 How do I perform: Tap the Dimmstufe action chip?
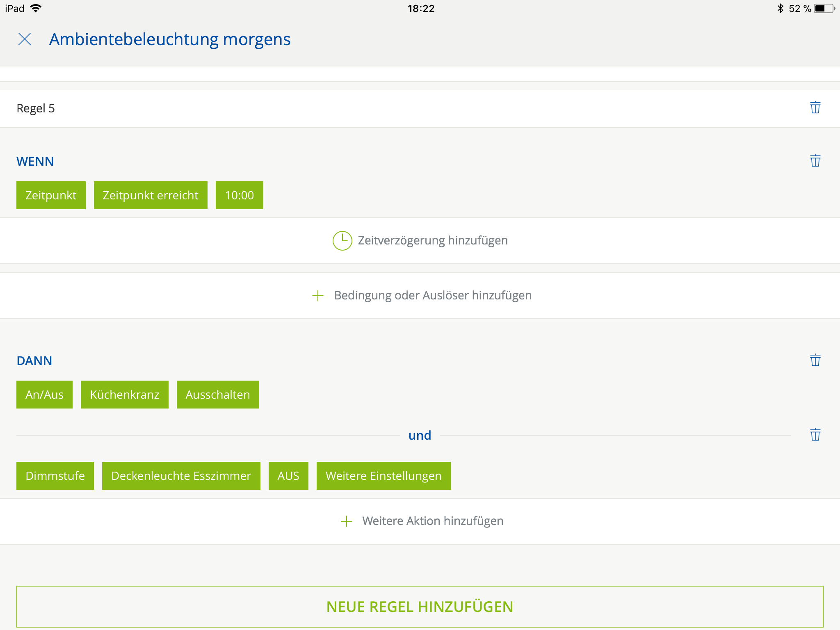55,476
